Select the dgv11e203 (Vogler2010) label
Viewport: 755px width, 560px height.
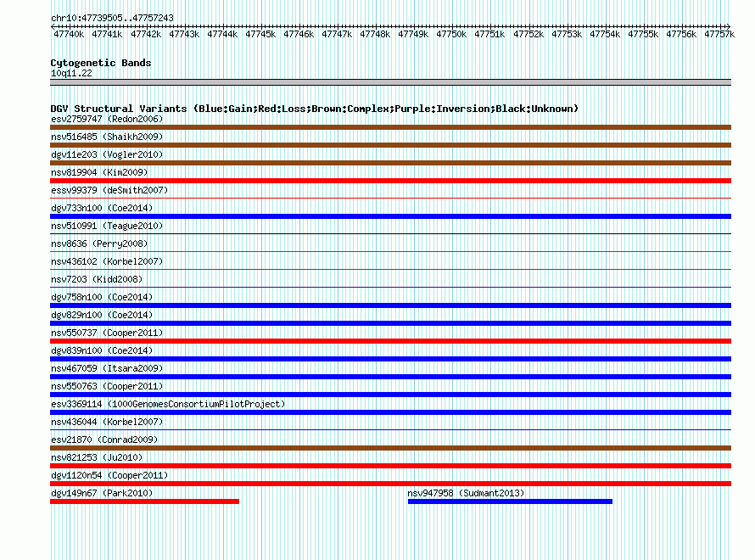tap(107, 154)
